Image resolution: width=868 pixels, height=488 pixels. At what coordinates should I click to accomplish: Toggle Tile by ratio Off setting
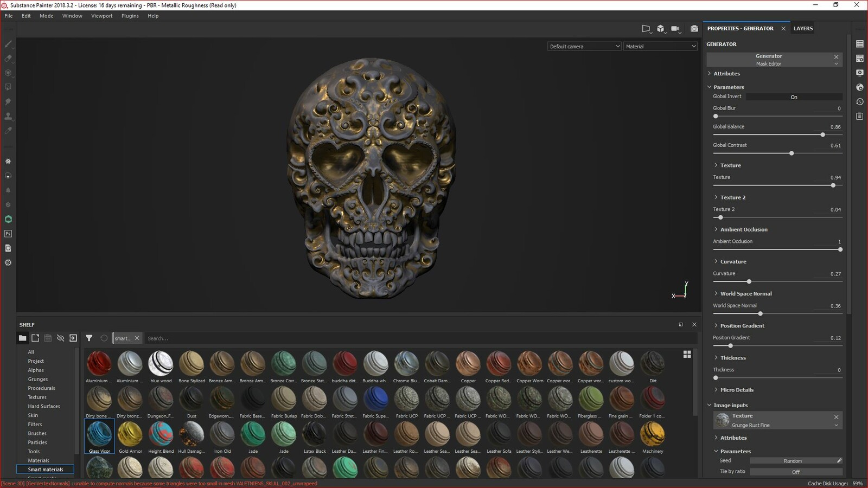[x=795, y=472]
